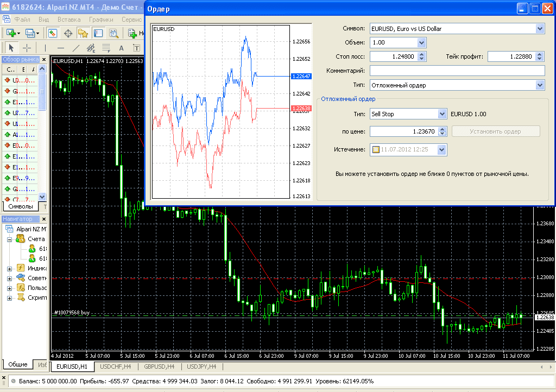Select the EURUSD,H1 chart tab
This screenshot has width=556, height=392.
(x=72, y=366)
